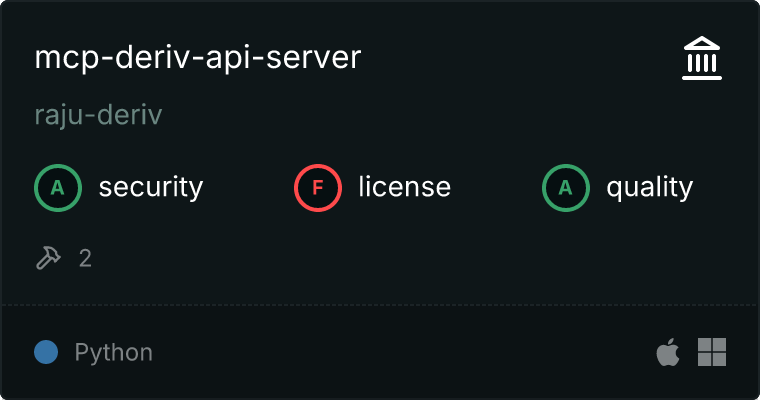Viewport: 760px width, 400px height.
Task: Visit the raju-deriv author profile
Action: coord(98,115)
